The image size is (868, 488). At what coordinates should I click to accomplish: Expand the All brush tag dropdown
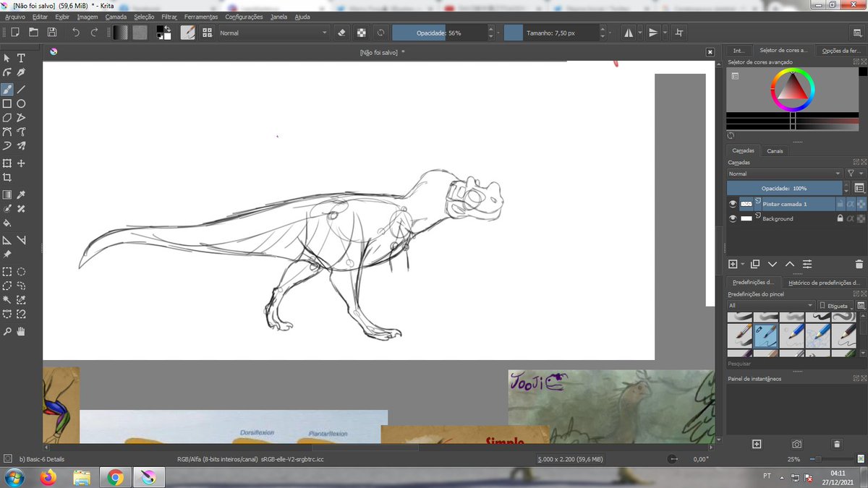click(770, 306)
